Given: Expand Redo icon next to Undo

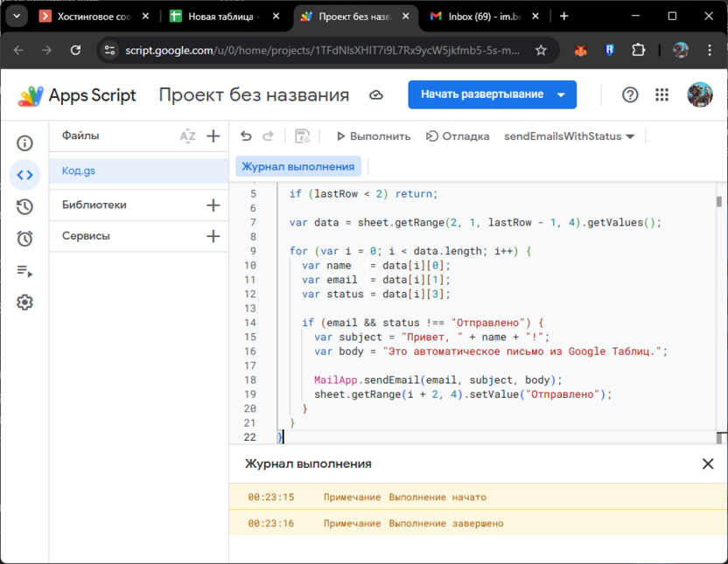Looking at the screenshot, I should [268, 136].
